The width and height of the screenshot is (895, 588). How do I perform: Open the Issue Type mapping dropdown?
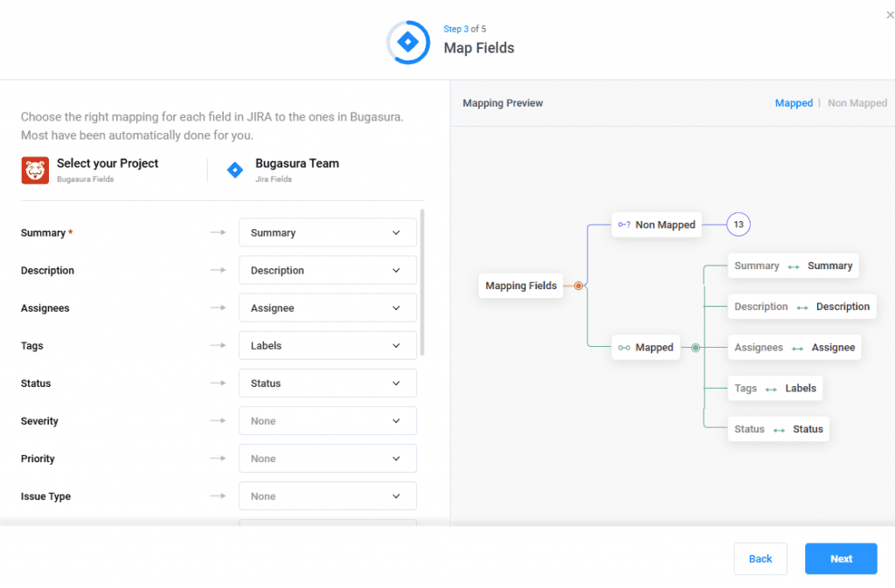tap(327, 496)
